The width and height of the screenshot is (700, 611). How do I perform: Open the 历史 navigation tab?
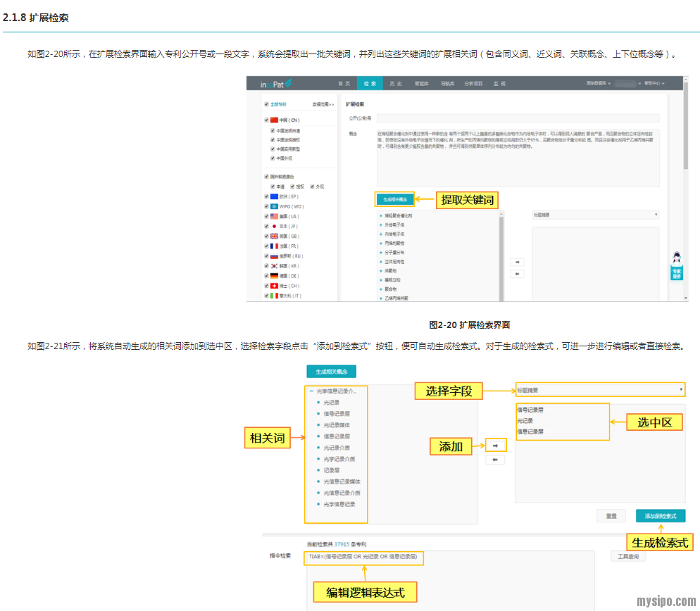pos(396,84)
